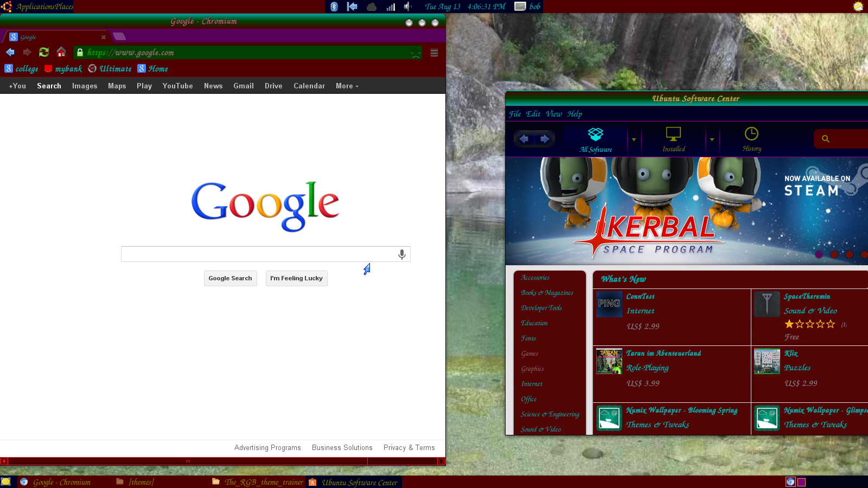Viewport: 868px width, 488px height.
Task: Open the Places menu in top panel
Action: tap(62, 7)
